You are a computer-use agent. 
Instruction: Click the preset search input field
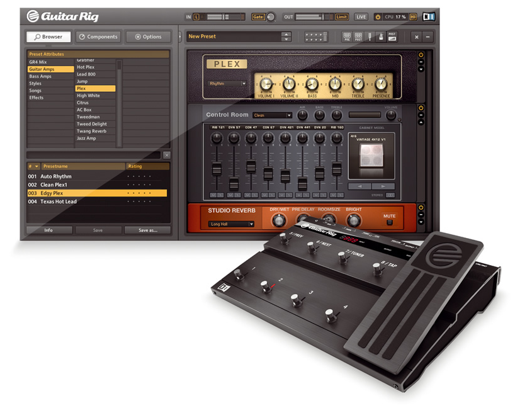coord(93,155)
